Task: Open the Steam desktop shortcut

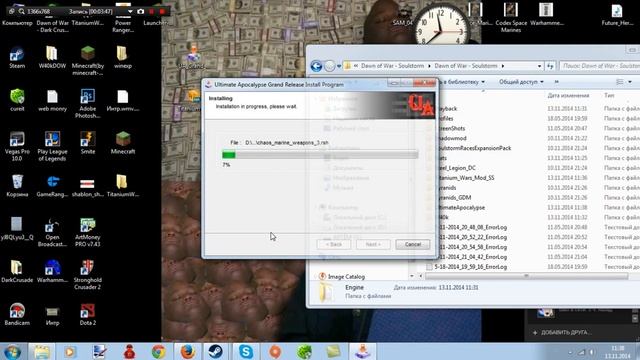Action: point(17,57)
